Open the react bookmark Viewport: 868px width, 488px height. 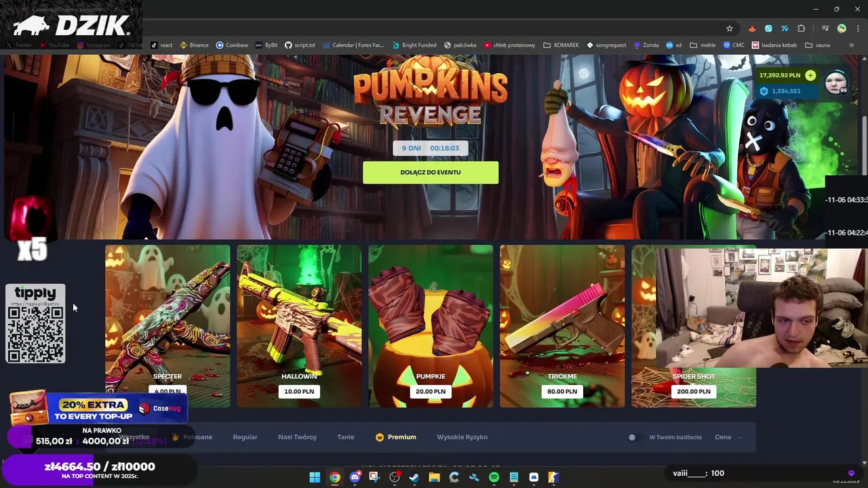161,45
